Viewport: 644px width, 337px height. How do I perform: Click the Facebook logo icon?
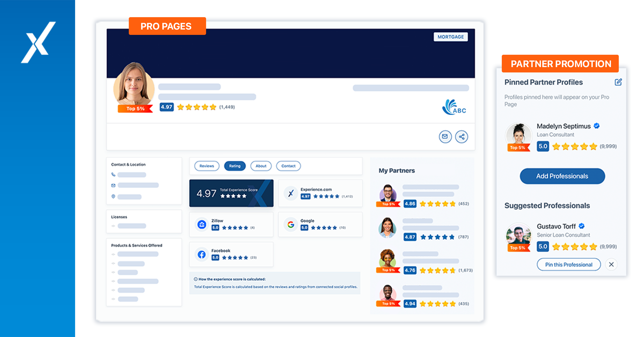202,254
